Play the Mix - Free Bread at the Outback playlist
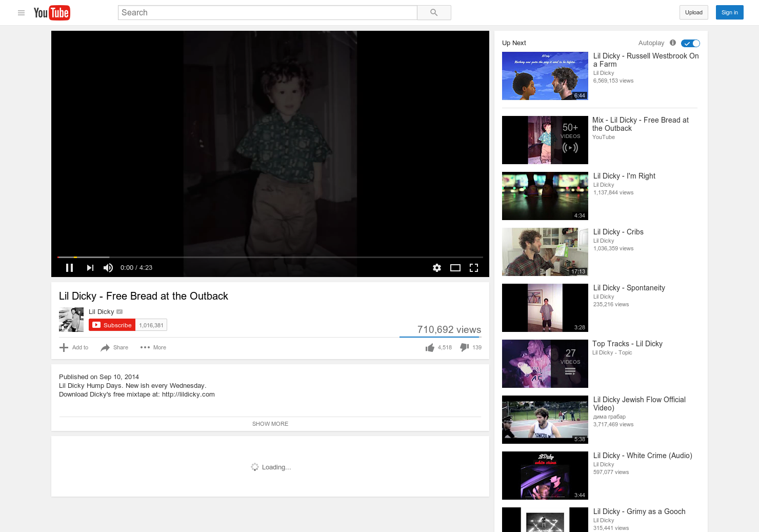Image resolution: width=759 pixels, height=532 pixels. pyautogui.click(x=545, y=140)
